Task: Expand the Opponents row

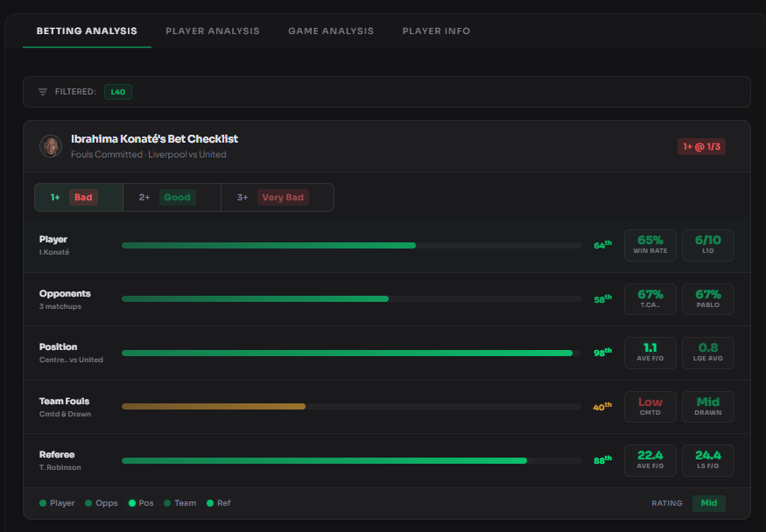Action: point(65,298)
